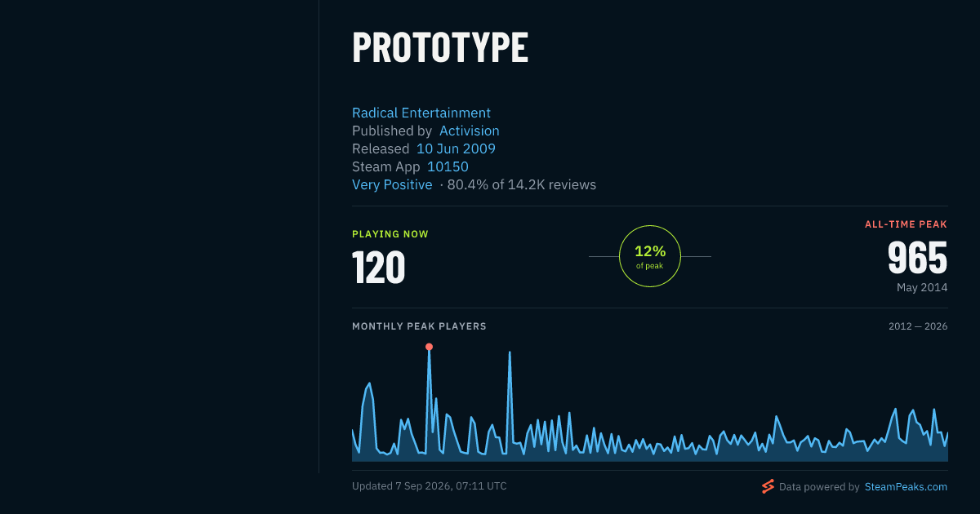Click the Activision publisher link
980x514 pixels.
[x=470, y=131]
